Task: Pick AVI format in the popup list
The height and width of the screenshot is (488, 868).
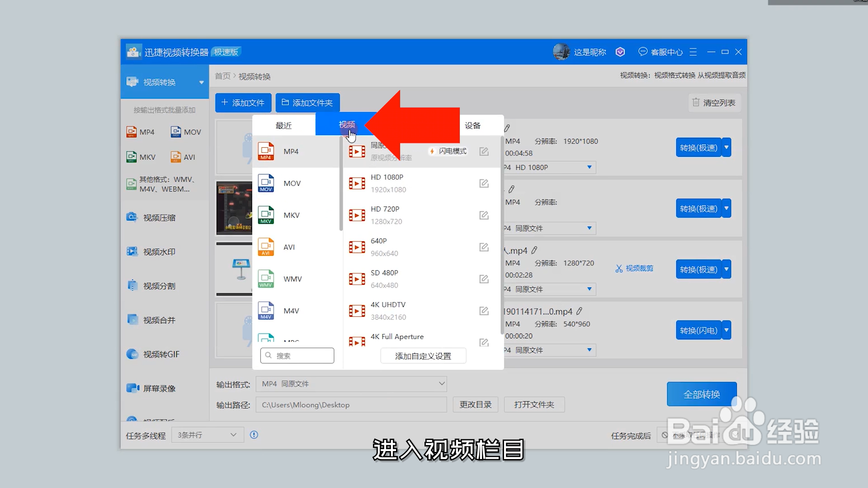Action: (296, 247)
